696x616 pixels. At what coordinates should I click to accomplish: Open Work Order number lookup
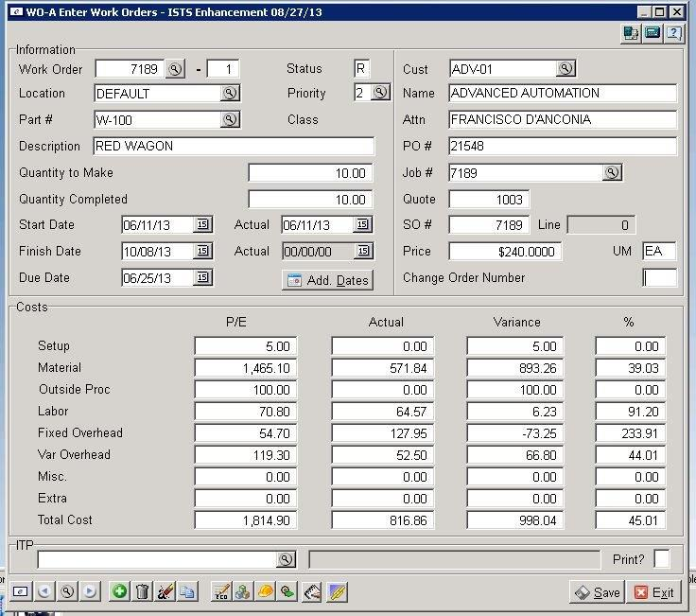click(x=176, y=69)
